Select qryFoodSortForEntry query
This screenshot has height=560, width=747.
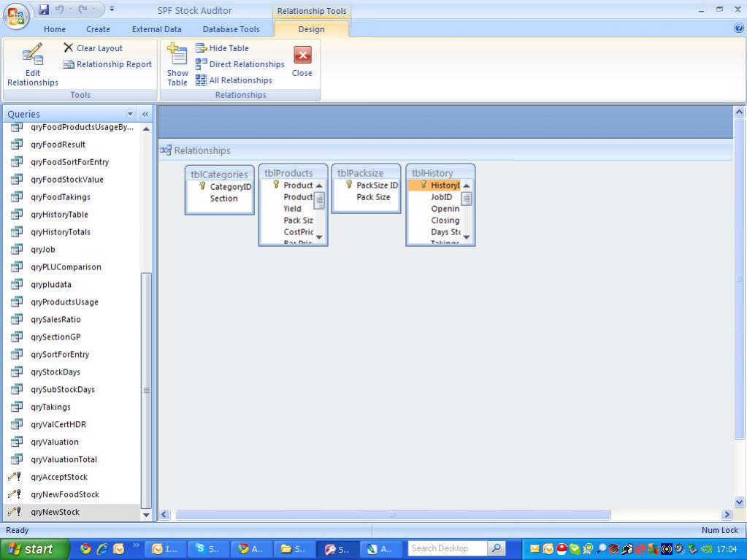(x=72, y=162)
